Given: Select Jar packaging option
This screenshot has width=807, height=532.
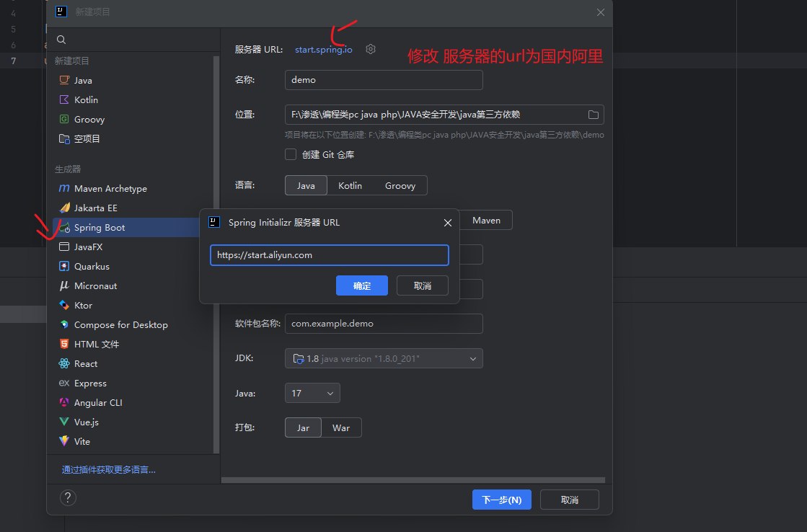Looking at the screenshot, I should tap(303, 427).
